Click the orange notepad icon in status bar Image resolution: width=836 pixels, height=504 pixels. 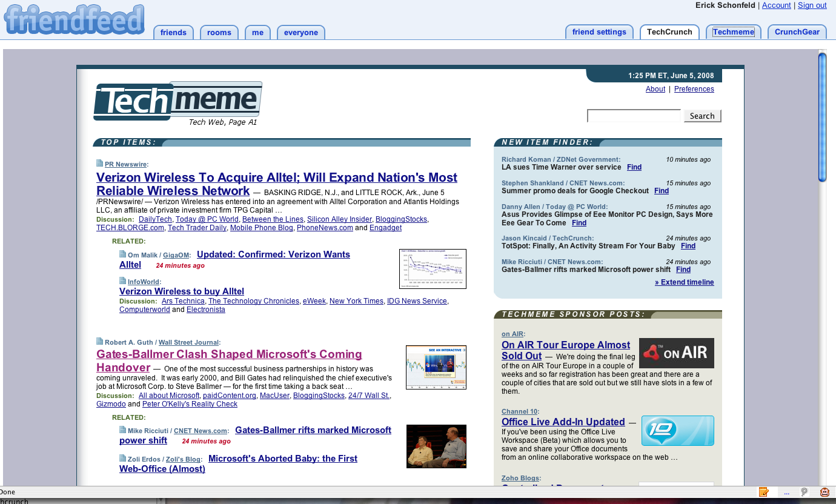(764, 492)
